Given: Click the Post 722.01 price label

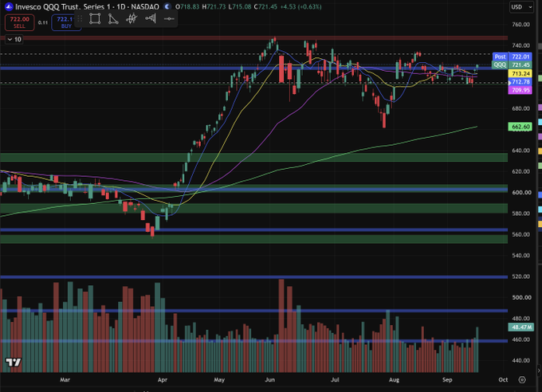Looking at the screenshot, I should pos(512,57).
